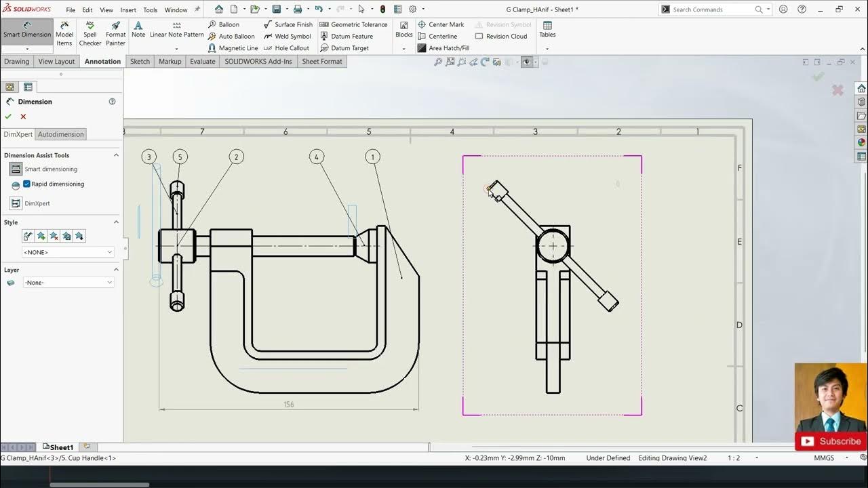The height and width of the screenshot is (488, 868).
Task: Cancel dimension with red X
Action: [x=23, y=117]
